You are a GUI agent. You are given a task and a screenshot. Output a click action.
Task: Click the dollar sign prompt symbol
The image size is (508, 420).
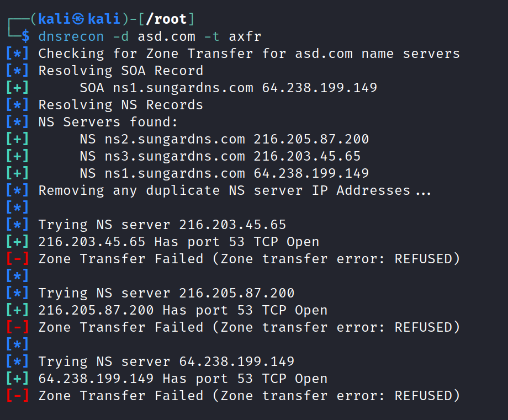(25, 36)
